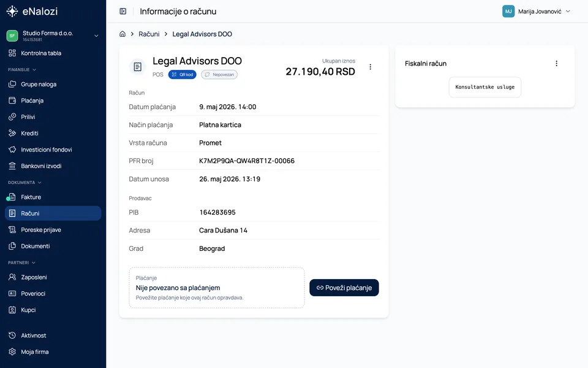Select Krediti menu item label

(x=29, y=133)
